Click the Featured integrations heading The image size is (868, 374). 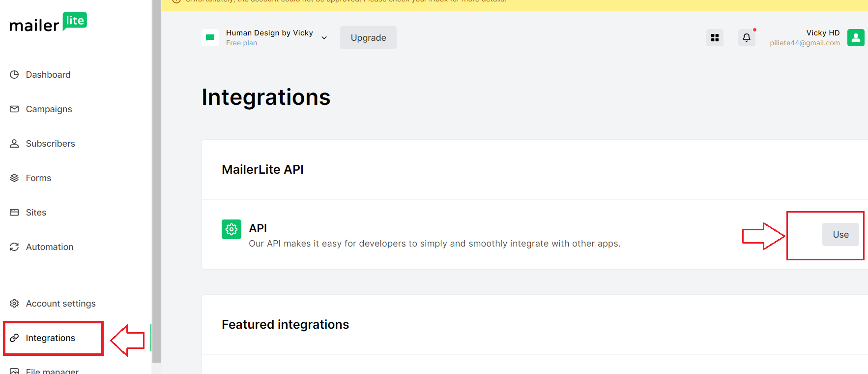tap(285, 325)
